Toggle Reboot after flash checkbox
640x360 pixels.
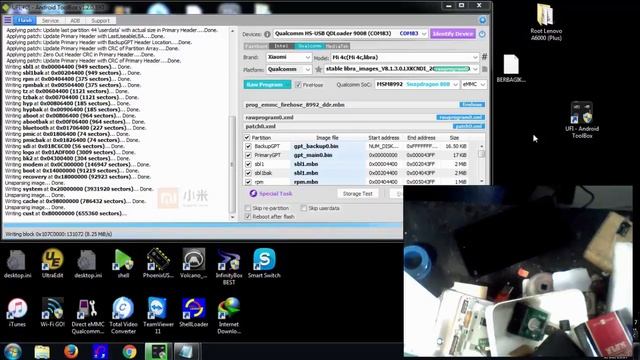248,217
